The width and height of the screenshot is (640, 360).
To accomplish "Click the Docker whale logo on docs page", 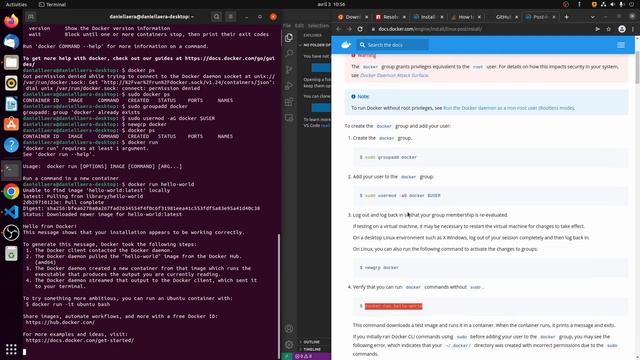I will point(346,45).
